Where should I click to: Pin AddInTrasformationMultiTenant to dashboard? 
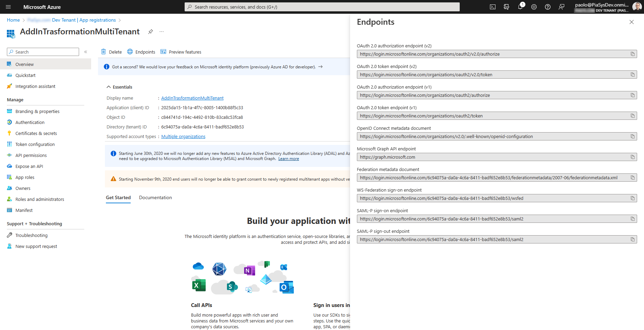click(x=151, y=32)
